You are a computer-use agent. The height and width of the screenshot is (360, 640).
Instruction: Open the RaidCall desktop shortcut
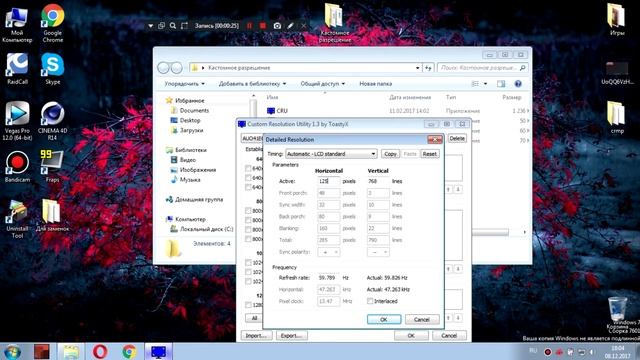[x=17, y=69]
